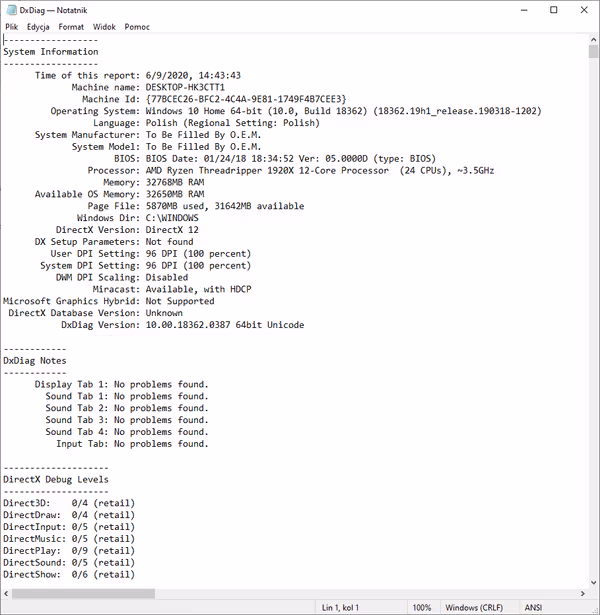Image resolution: width=600 pixels, height=615 pixels.
Task: Open the Plik menu
Action: point(11,27)
